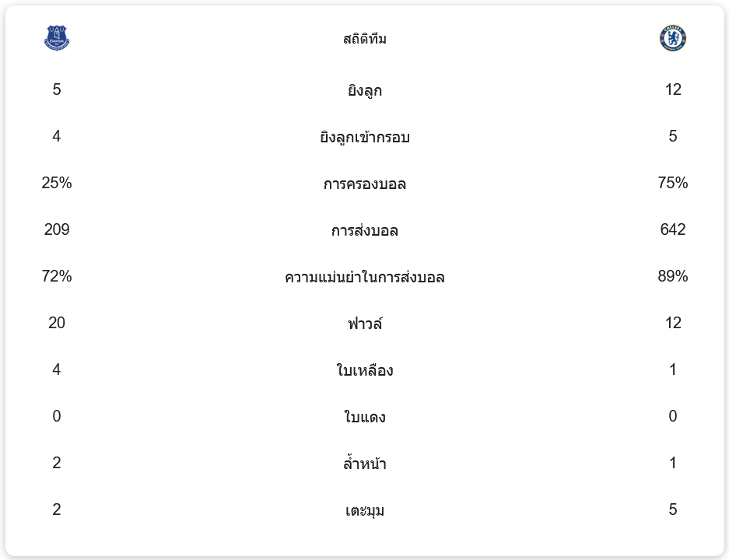Select the ยิงลูก stat label
Image resolution: width=729 pixels, height=560 pixels.
[x=365, y=90]
